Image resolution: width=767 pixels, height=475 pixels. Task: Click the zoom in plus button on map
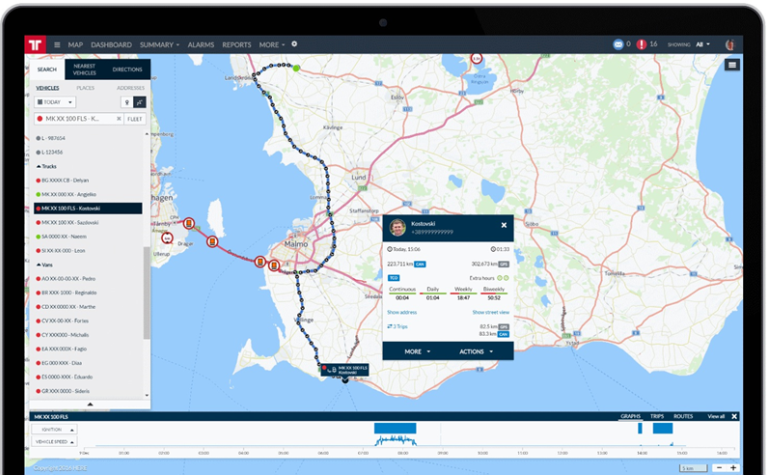(x=733, y=468)
